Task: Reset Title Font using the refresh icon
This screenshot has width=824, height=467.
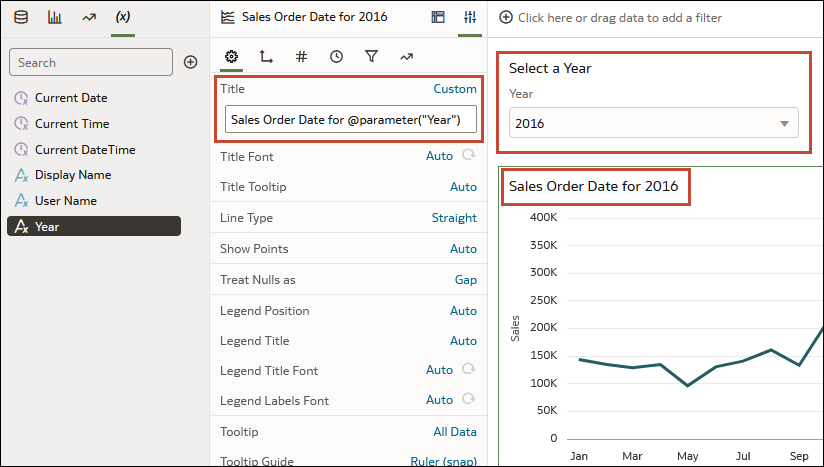Action: 468,155
